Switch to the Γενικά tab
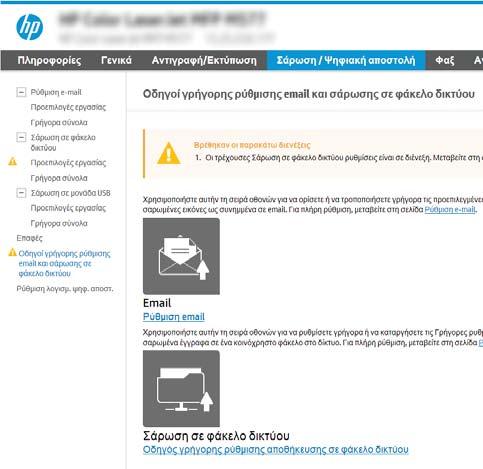The image size is (483, 469). 116,60
